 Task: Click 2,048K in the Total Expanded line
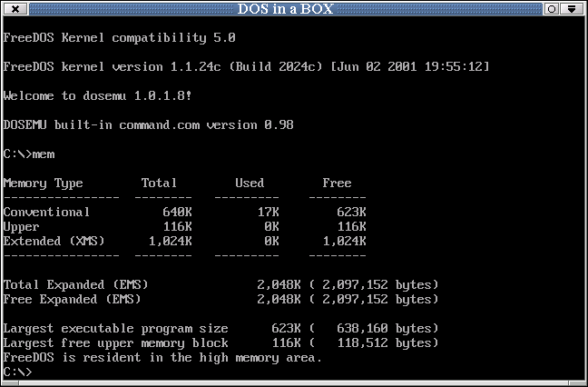point(279,285)
